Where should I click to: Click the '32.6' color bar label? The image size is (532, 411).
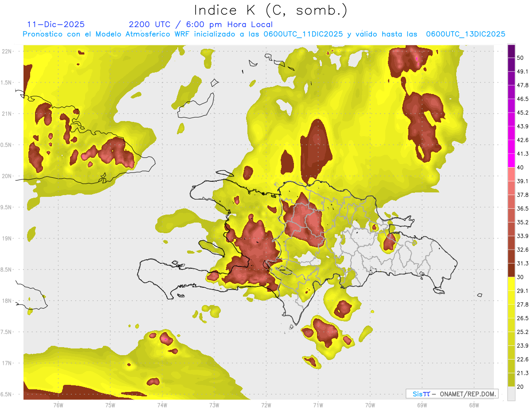(523, 250)
